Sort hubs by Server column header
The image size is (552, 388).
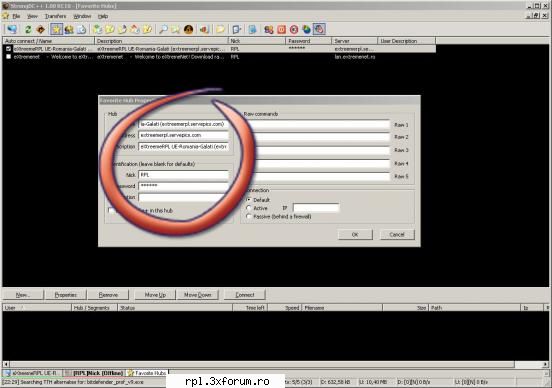[x=355, y=41]
